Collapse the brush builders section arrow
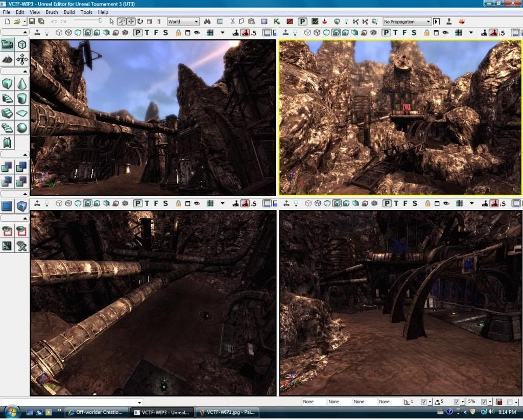Image resolution: width=523 pixels, height=420 pixels. point(26,72)
